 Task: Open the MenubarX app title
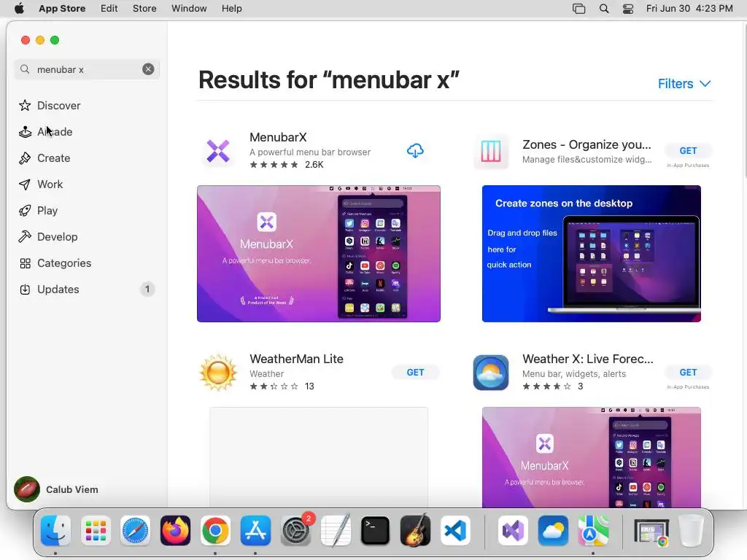coord(278,137)
